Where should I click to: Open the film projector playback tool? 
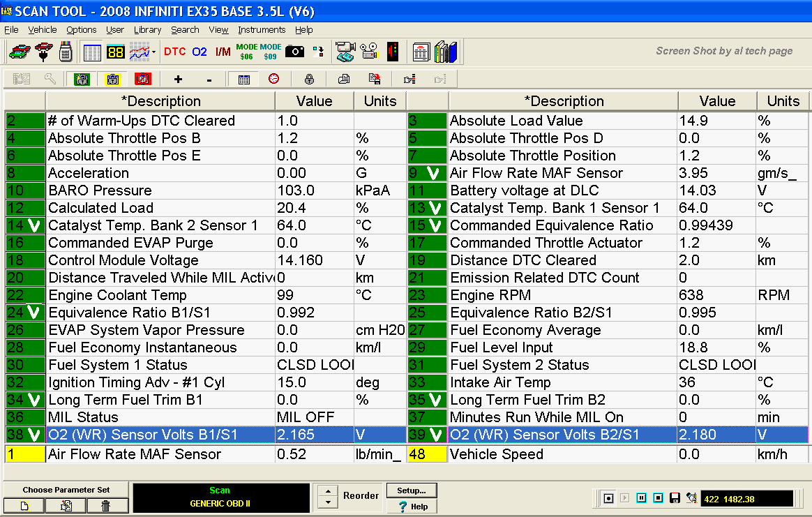[x=369, y=52]
